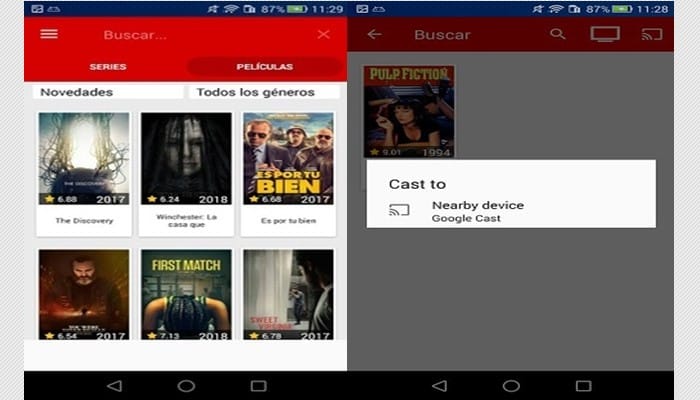Select the PELÍCULAS tab
Screen dimensions: 700x400
pyautogui.click(x=265, y=67)
